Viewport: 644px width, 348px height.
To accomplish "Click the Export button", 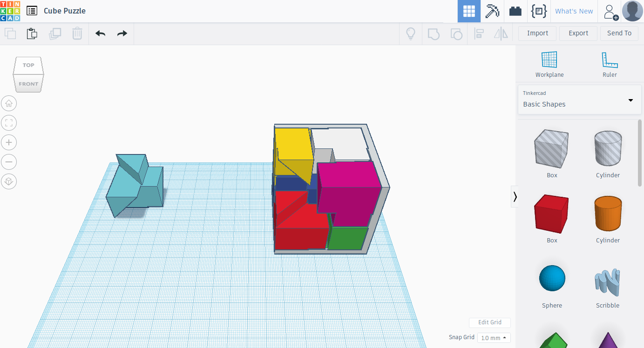I will coord(578,33).
